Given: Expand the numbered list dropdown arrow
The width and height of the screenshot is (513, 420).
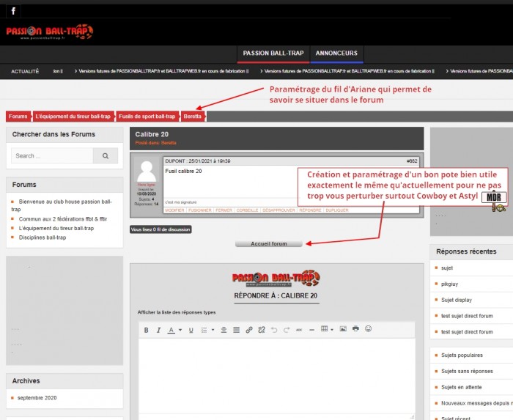Looking at the screenshot, I should click(x=213, y=331).
